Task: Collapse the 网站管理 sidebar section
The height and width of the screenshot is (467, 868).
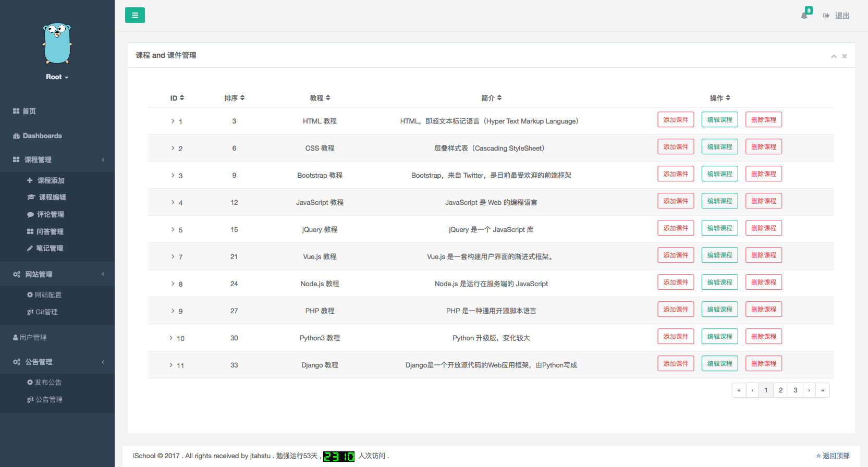Action: pos(57,274)
